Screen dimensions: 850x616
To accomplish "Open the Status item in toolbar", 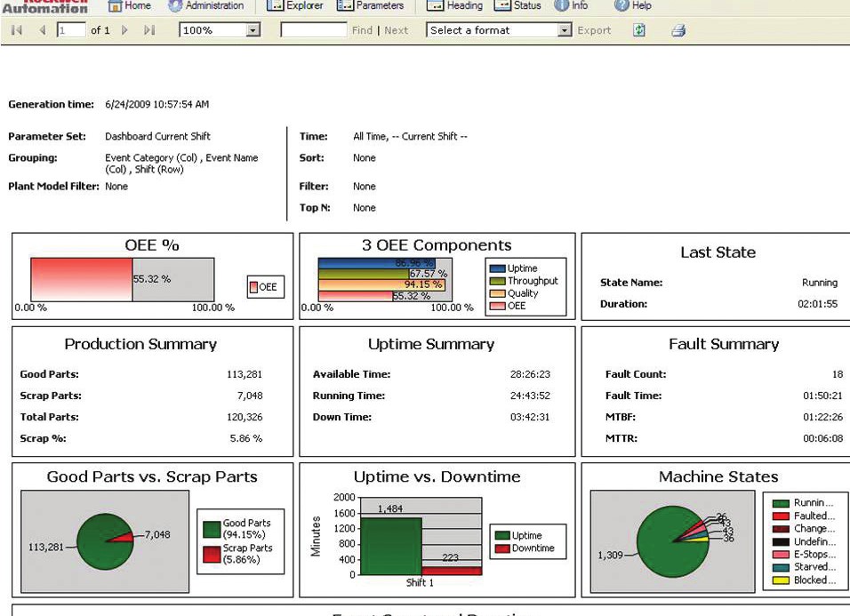I will 517,5.
